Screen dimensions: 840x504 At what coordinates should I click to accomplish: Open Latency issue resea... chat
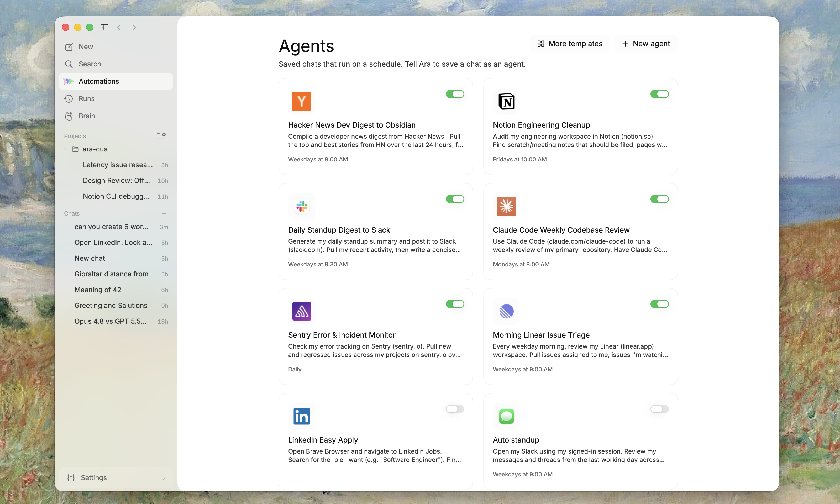(x=116, y=165)
